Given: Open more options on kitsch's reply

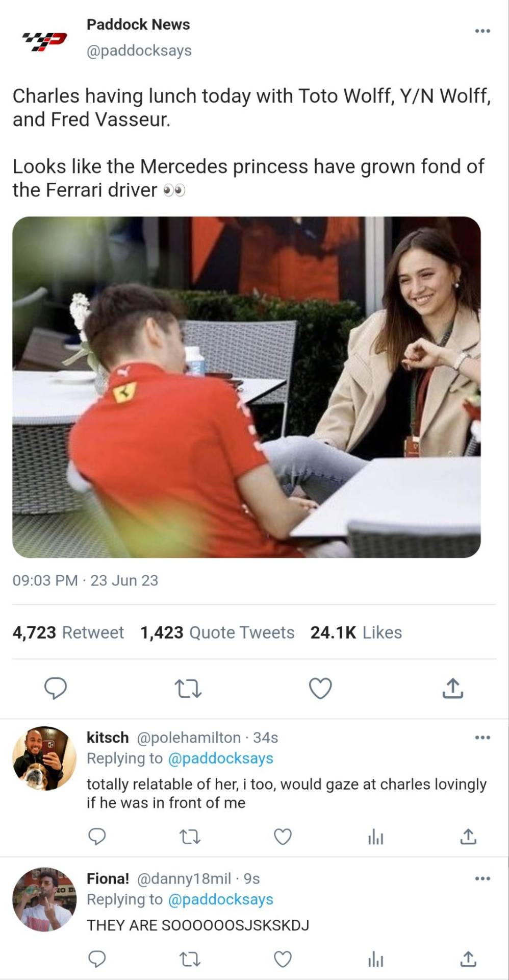Looking at the screenshot, I should pos(482,738).
